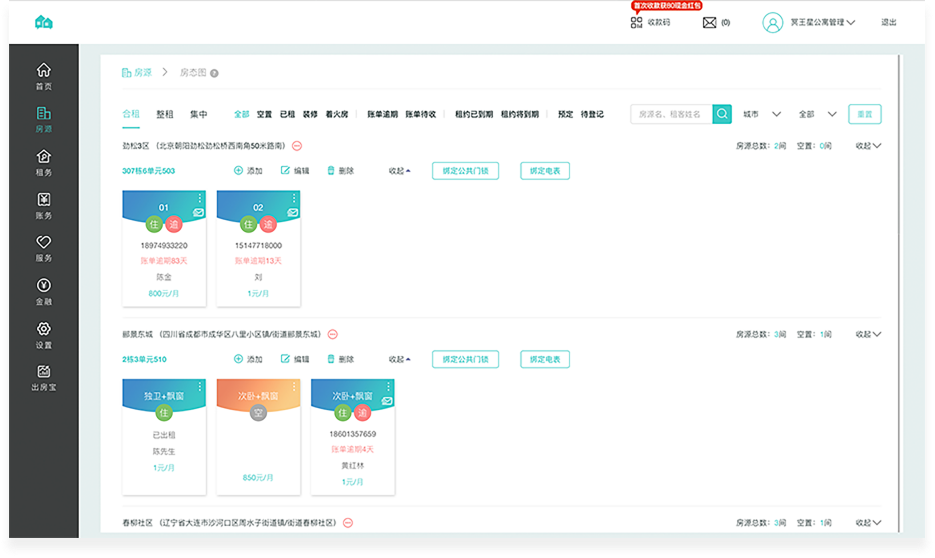Click the message icon on room 02
The height and width of the screenshot is (558, 935).
pyautogui.click(x=293, y=212)
